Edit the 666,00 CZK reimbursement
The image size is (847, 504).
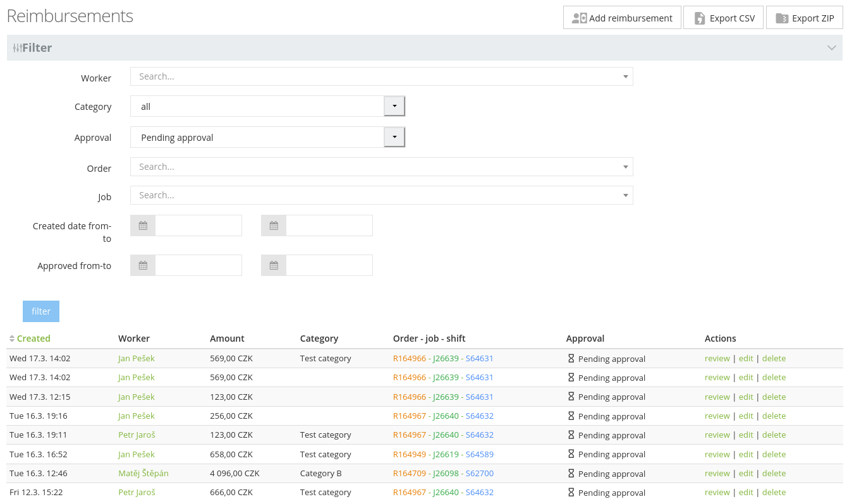746,492
